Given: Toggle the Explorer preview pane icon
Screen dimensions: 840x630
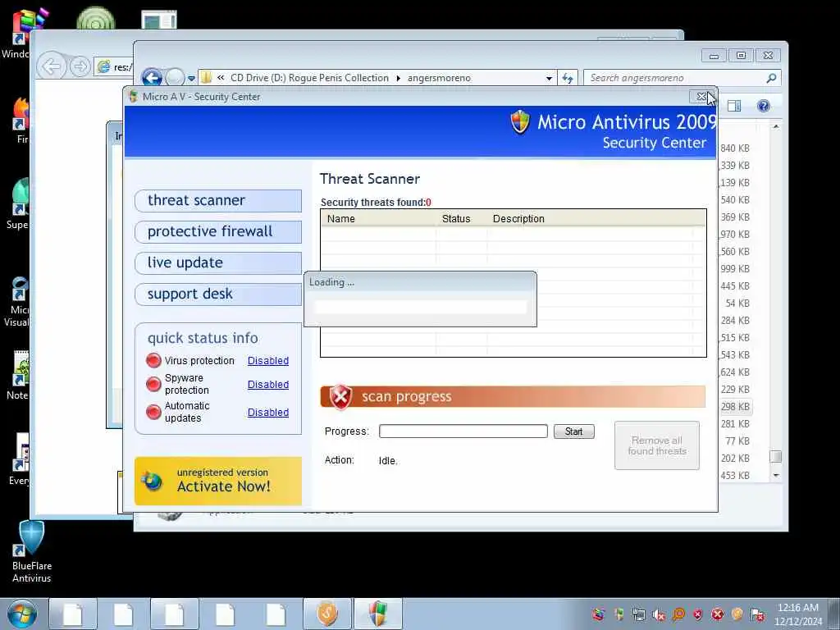Looking at the screenshot, I should (x=734, y=106).
